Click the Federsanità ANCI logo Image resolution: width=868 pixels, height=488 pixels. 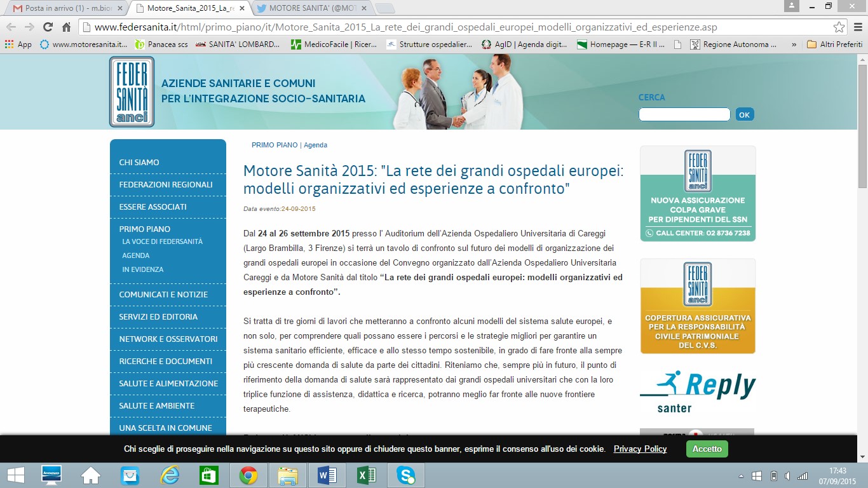(x=132, y=91)
